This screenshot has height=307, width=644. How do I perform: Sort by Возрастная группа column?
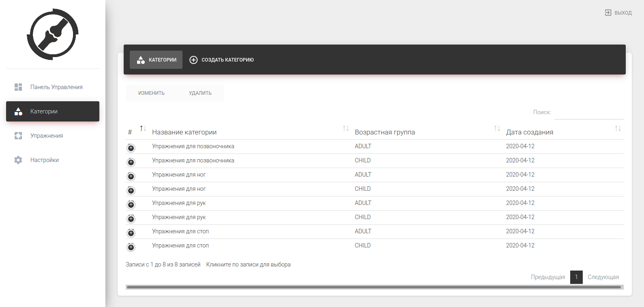[x=497, y=128]
